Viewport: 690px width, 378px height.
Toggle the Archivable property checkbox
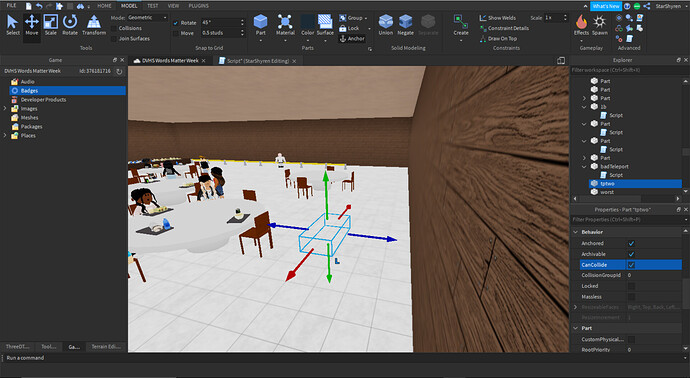coord(631,254)
